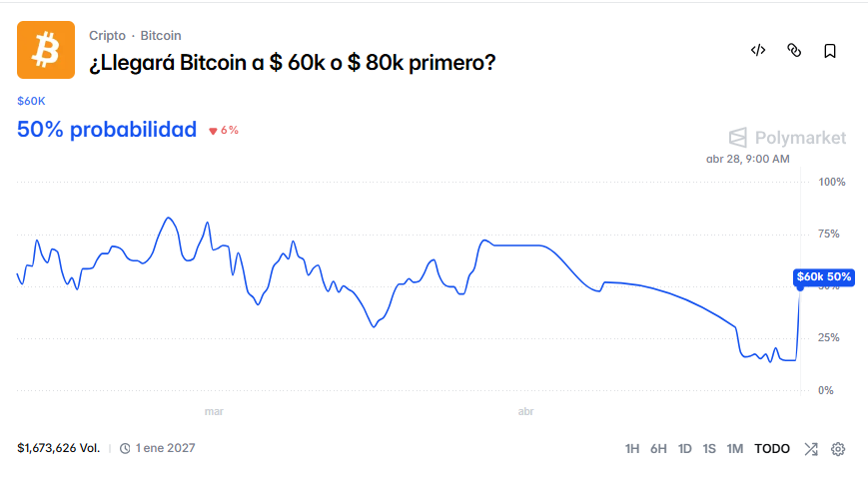Screen dimensions: 868x480
Task: Select the 1D time range
Action: (x=685, y=449)
